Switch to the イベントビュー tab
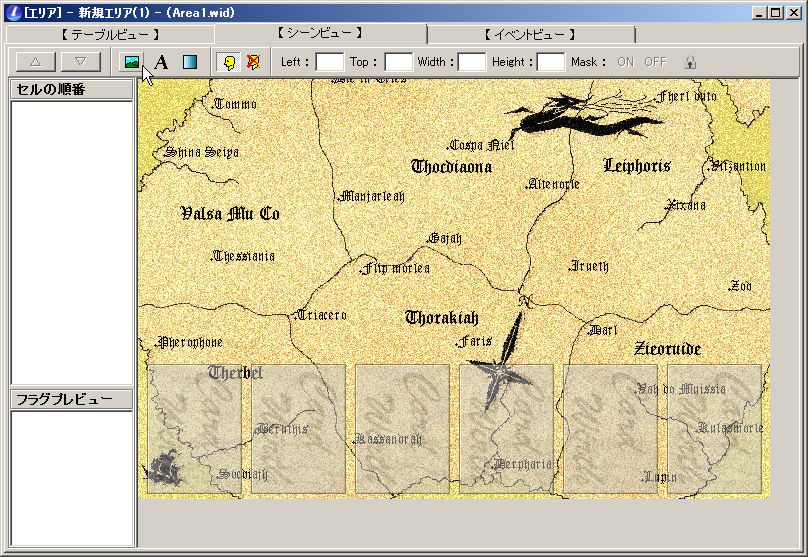 pos(531,35)
